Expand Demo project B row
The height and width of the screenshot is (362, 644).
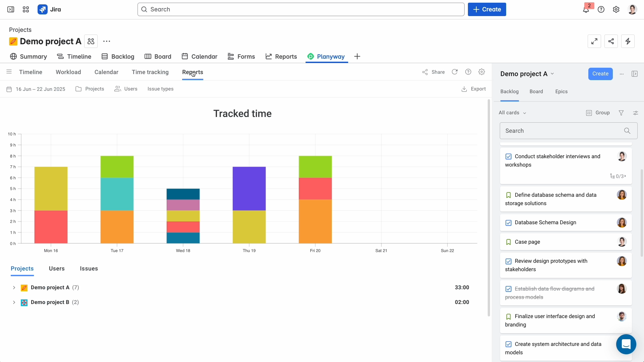[14, 302]
